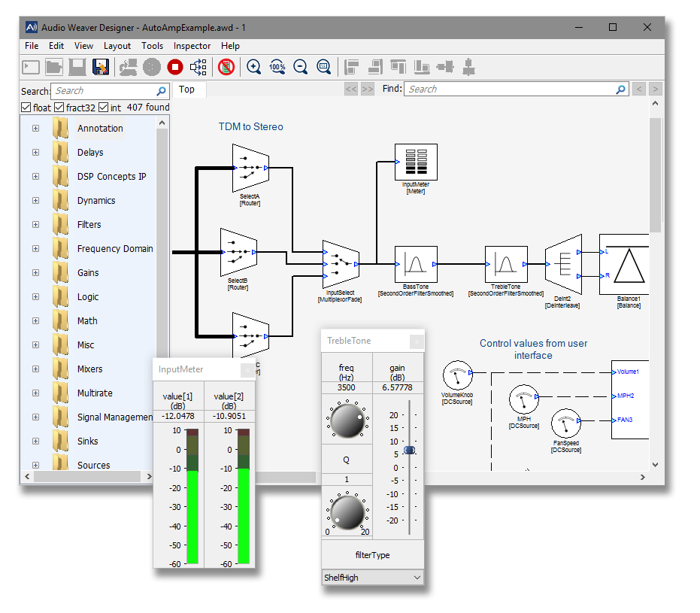Zoom in with the plus magnifier
Viewport: 700px width, 613px height.
click(253, 68)
